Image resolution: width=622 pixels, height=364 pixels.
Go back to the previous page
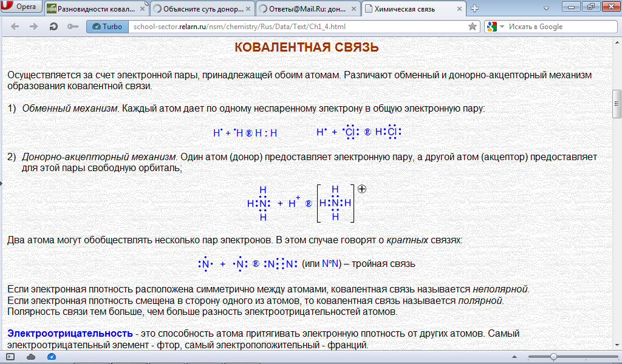tap(15, 27)
